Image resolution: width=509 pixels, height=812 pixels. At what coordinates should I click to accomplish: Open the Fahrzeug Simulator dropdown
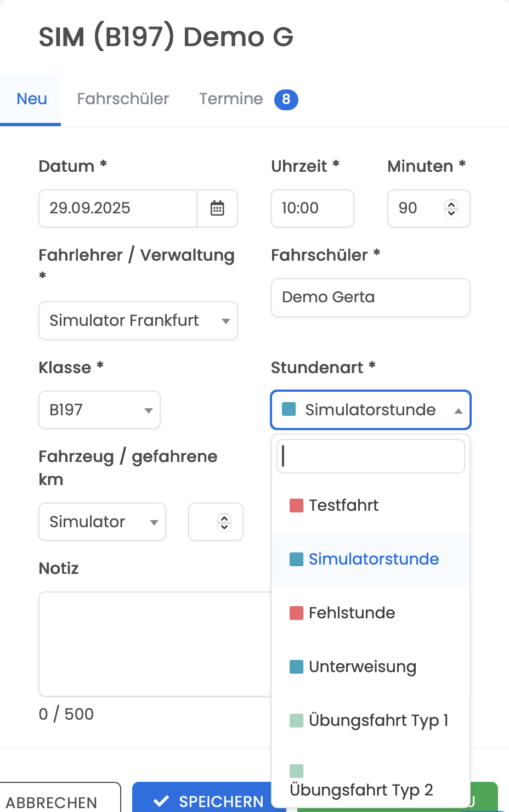point(102,522)
